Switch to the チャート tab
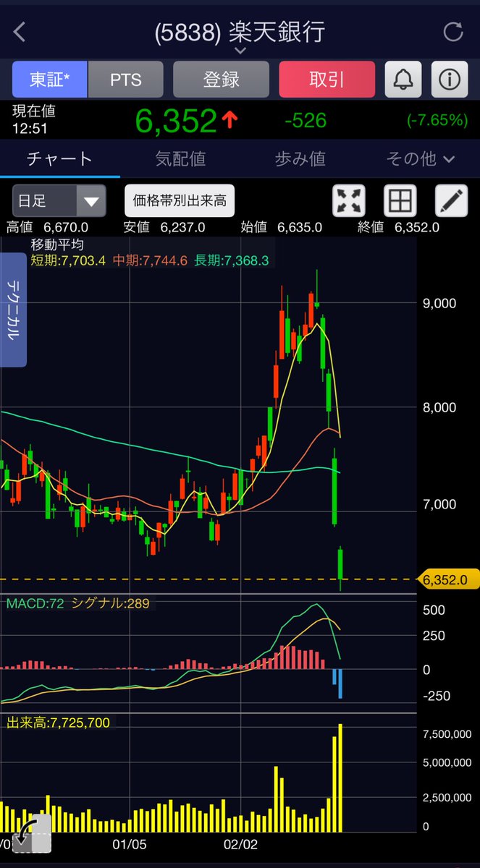Screen dimensions: 480x868 59,158
